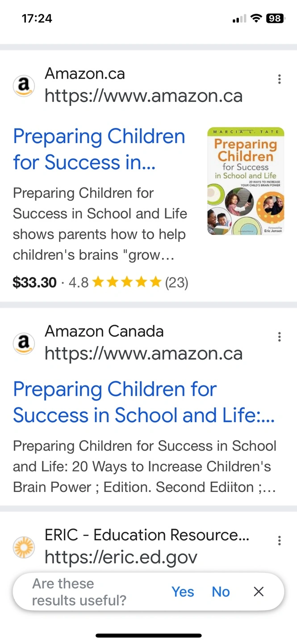Viewport: 297px width, 644px height.
Task: Open "Preparing Children for Success in..." link
Action: (99, 149)
